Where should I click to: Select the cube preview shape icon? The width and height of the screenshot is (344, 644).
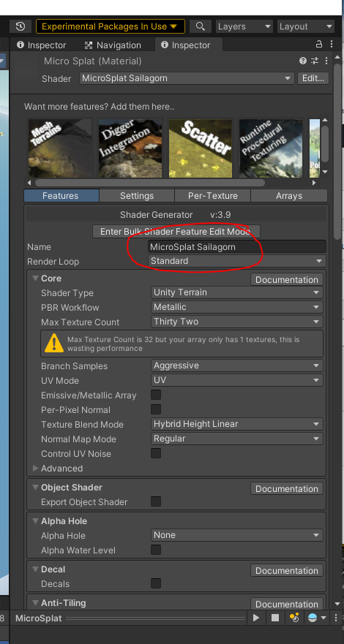(x=275, y=618)
